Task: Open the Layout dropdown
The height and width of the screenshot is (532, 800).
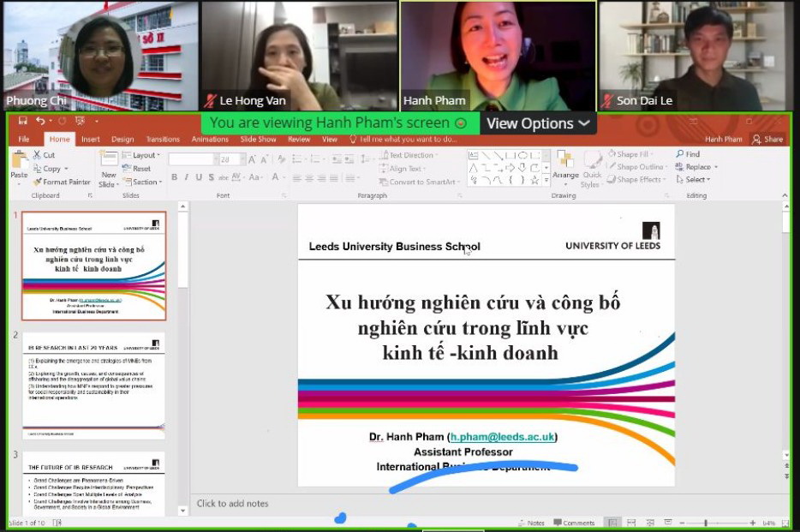Action: [x=141, y=155]
